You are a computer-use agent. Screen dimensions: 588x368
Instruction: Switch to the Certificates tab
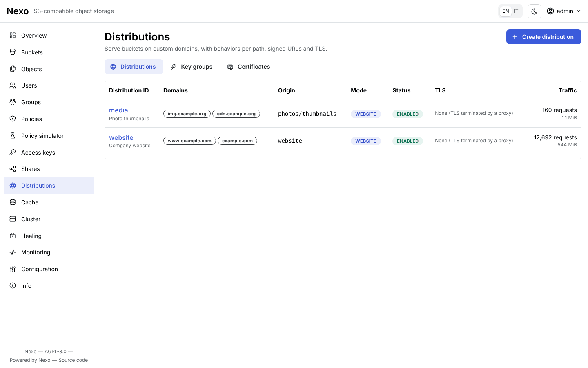[249, 67]
